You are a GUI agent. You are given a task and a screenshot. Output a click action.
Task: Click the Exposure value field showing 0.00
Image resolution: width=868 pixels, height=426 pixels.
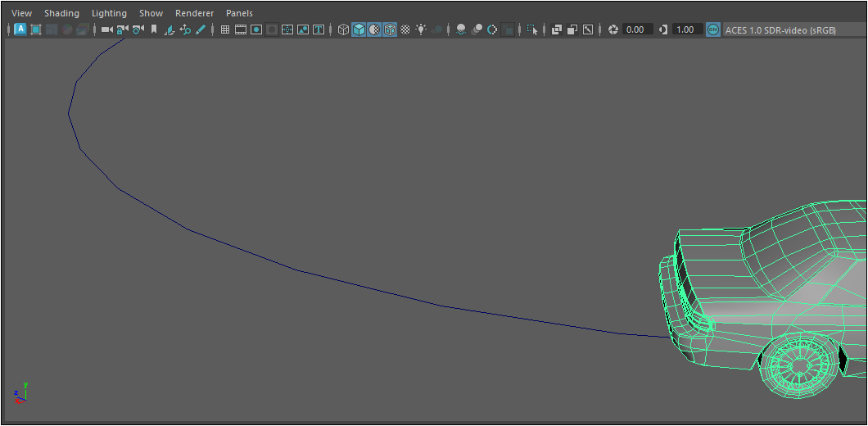click(637, 29)
